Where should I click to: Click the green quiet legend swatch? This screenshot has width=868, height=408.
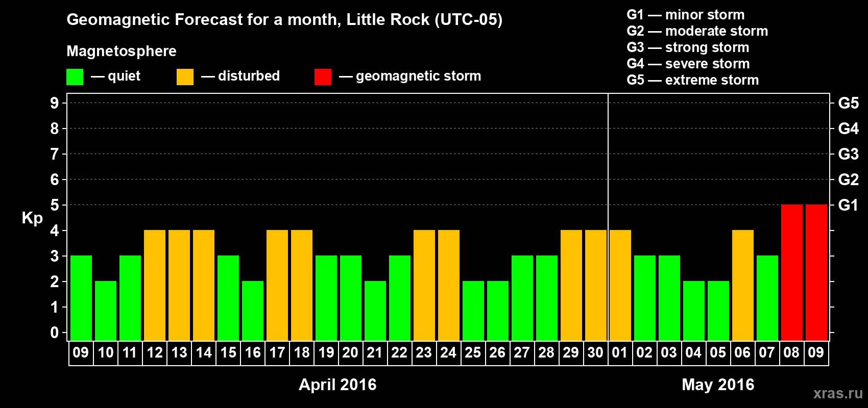tap(75, 77)
